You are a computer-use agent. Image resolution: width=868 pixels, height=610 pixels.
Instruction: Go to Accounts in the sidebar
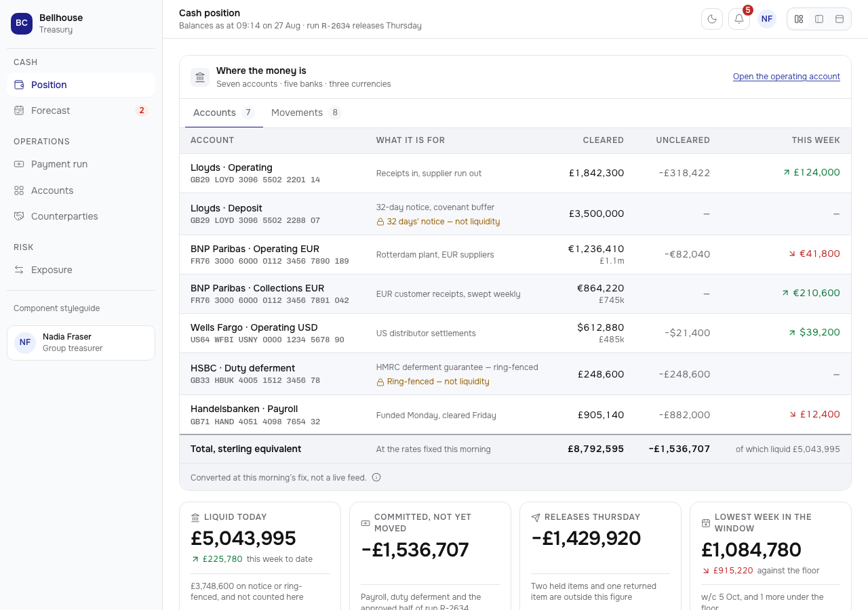click(x=81, y=190)
